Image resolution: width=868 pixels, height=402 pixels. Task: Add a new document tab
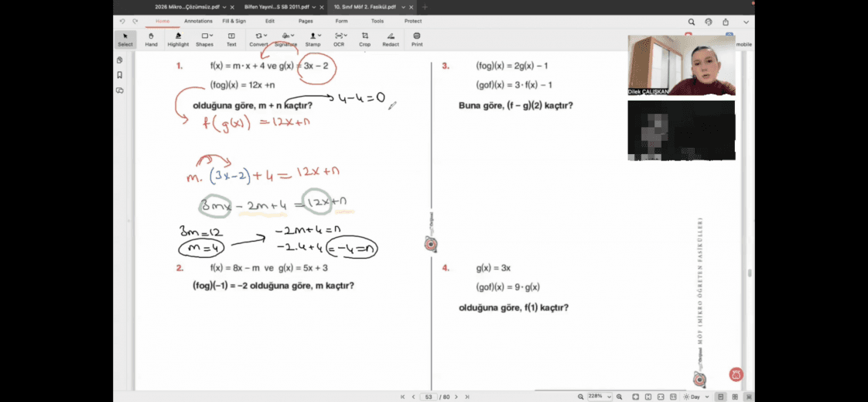(x=425, y=7)
